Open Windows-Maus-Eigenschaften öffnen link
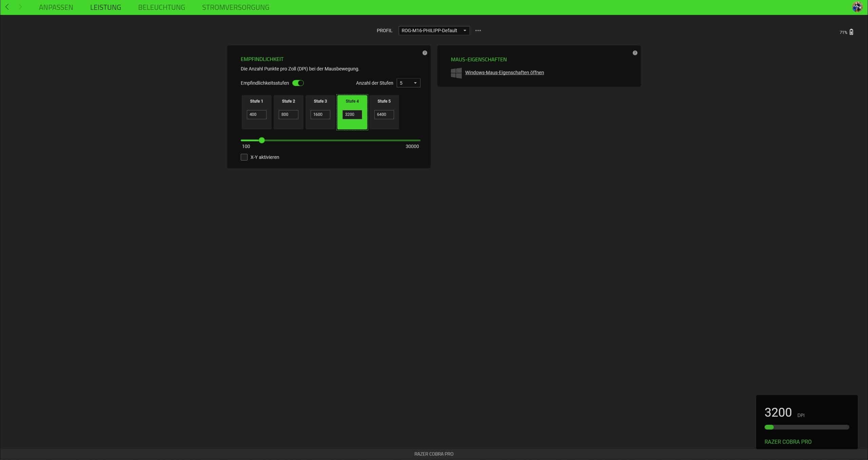 [x=504, y=72]
